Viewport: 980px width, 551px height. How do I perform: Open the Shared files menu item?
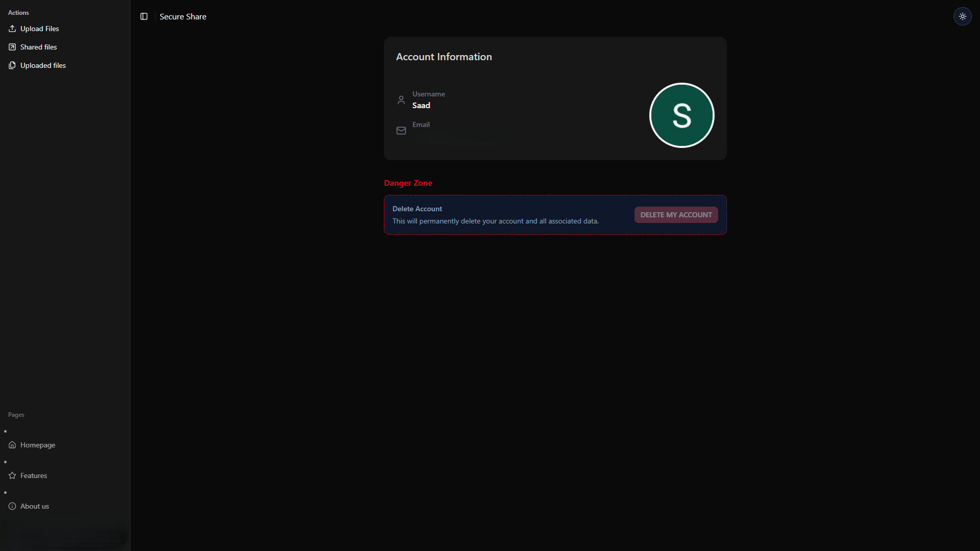click(39, 47)
